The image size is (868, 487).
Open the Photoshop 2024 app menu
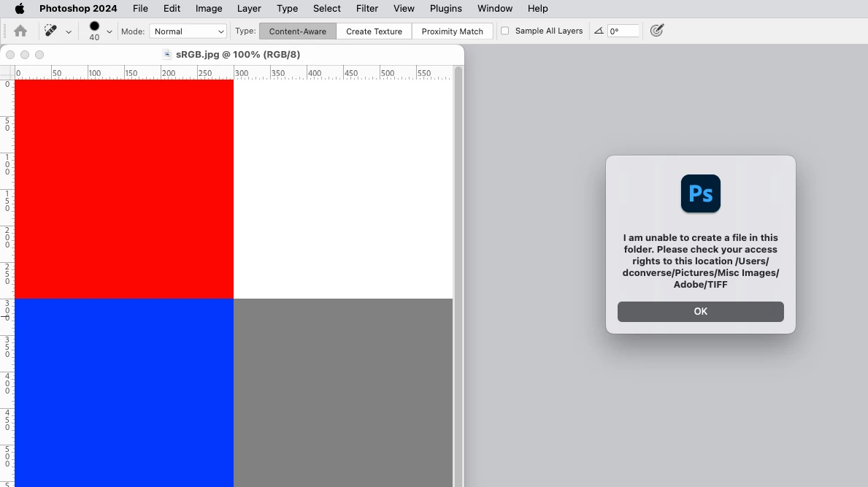pyautogui.click(x=78, y=8)
